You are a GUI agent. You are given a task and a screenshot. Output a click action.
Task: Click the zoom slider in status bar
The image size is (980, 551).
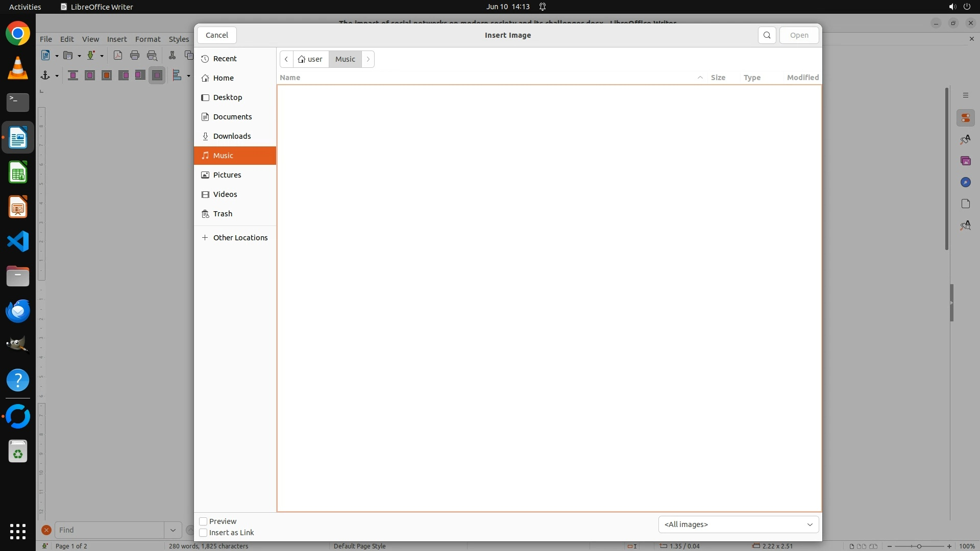pyautogui.click(x=919, y=546)
